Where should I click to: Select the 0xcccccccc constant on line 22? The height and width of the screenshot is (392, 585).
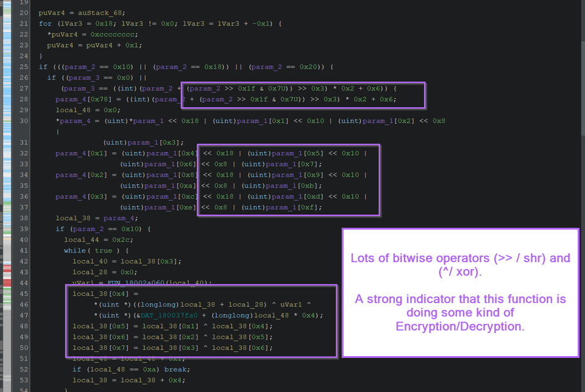coord(112,34)
